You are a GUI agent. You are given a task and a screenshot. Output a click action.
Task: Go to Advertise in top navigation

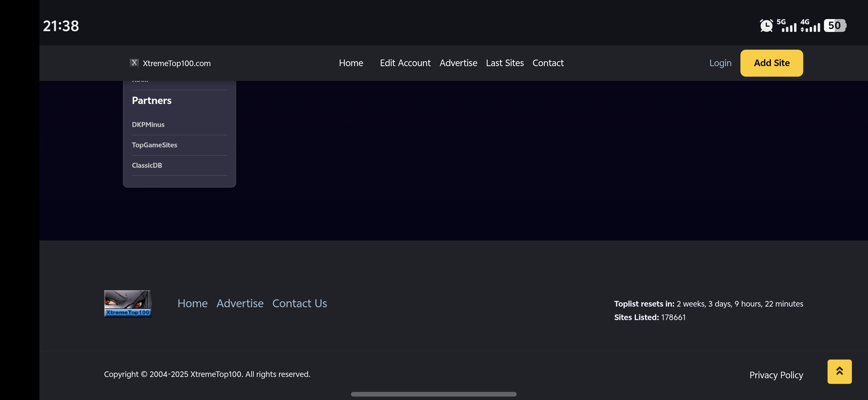click(458, 63)
